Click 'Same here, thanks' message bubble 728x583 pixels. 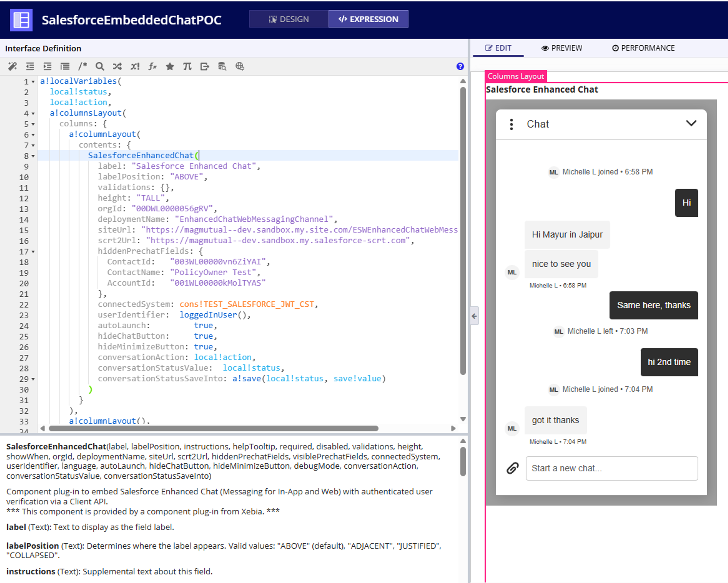653,305
